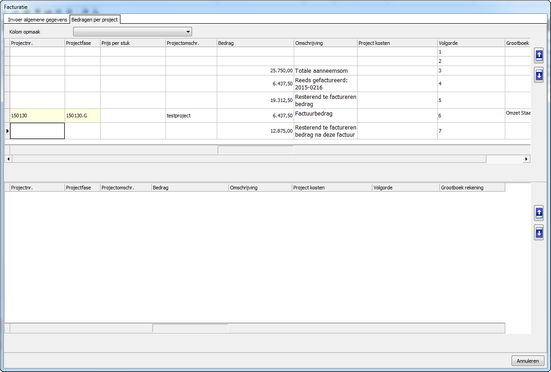
Task: Click the Resterend te factureren bedrag na deze factuur cell
Action: click(326, 131)
